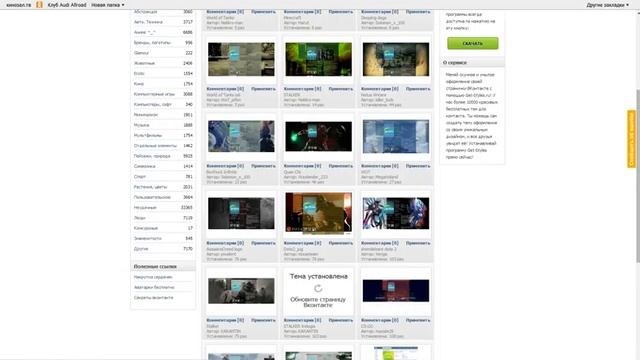Click the BioShock Infinite theme thumbnail

click(241, 136)
